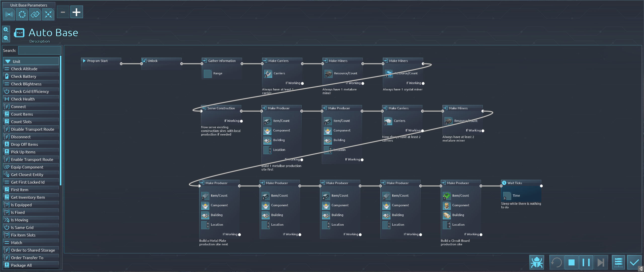The width and height of the screenshot is (644, 272).
Task: Click the plus add parameter button
Action: (x=76, y=12)
